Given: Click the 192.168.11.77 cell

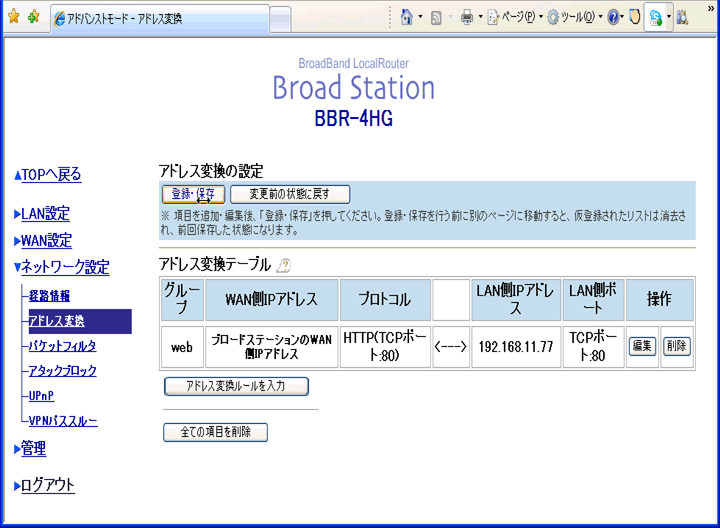Looking at the screenshot, I should point(516,347).
